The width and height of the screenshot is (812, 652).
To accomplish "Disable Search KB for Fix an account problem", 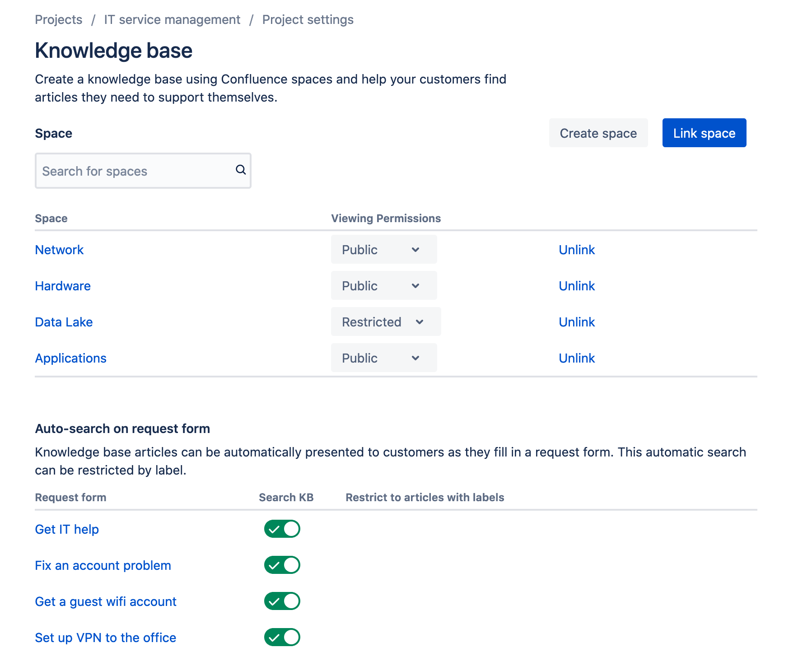I will (x=281, y=565).
